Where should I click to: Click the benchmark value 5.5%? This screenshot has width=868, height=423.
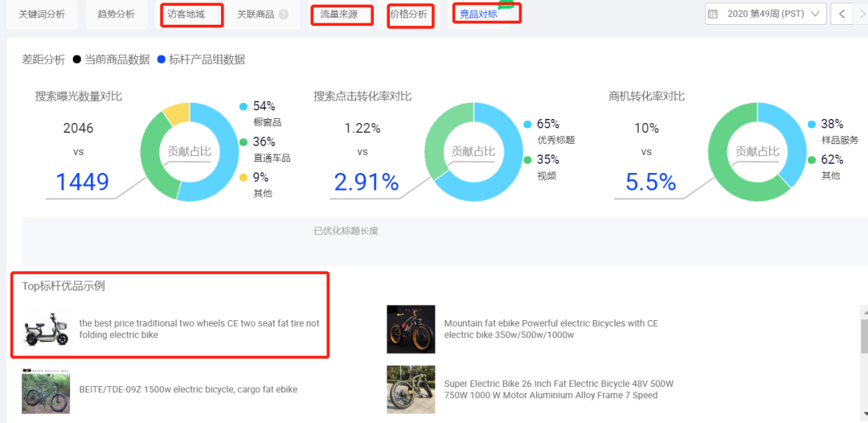coord(651,183)
